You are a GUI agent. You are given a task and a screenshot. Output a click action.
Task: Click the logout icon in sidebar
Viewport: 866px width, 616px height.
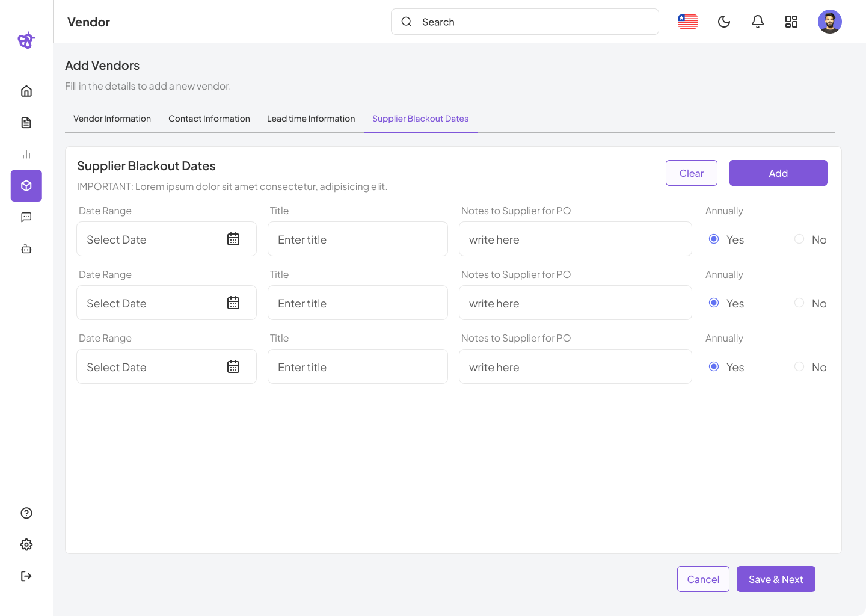tap(26, 576)
